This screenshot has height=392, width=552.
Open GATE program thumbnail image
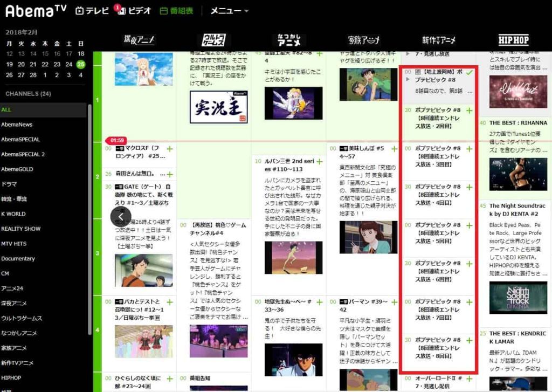pos(143,271)
